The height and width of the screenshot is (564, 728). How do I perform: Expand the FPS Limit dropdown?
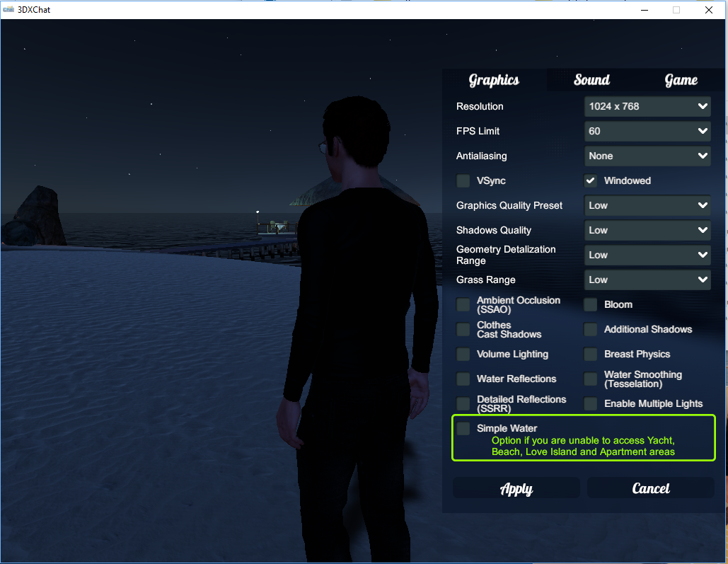coord(647,131)
